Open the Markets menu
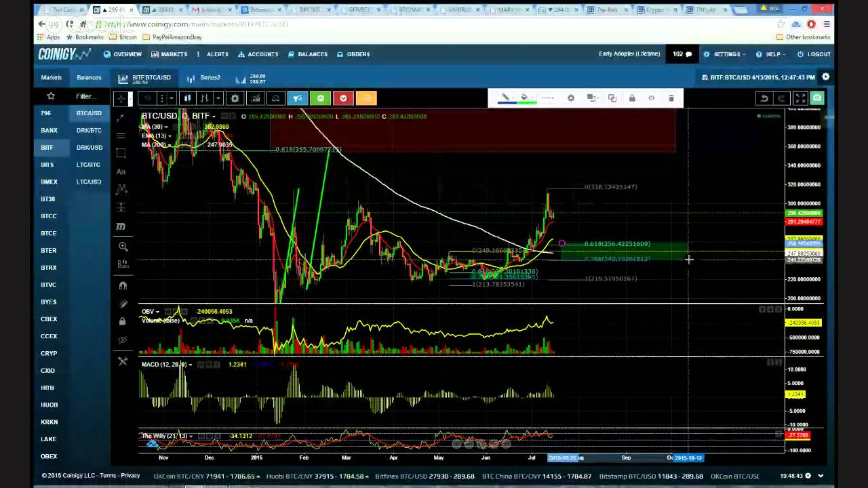 pyautogui.click(x=169, y=54)
